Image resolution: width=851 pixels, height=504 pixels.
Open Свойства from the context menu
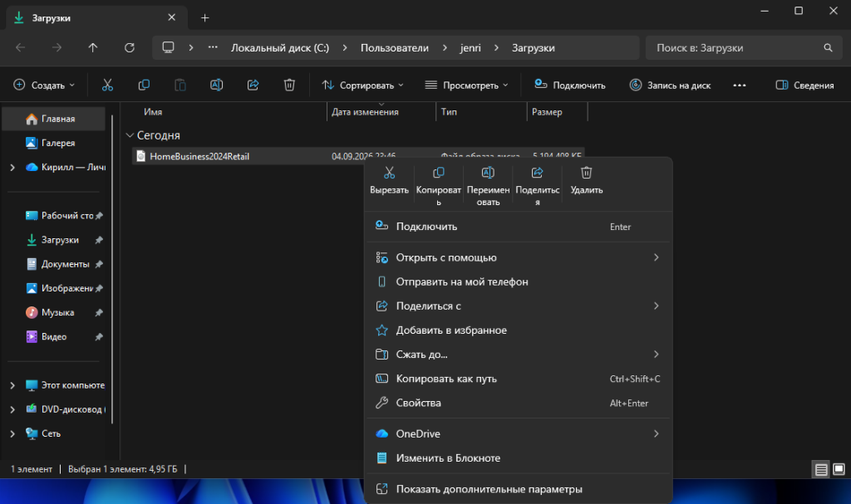(519, 403)
